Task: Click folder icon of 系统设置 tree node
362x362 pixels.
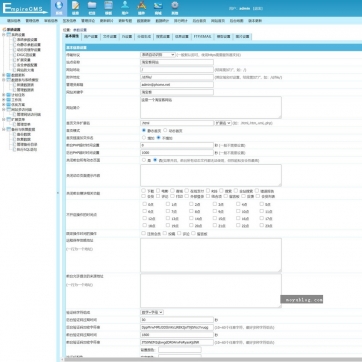Action: pyautogui.click(x=9, y=34)
